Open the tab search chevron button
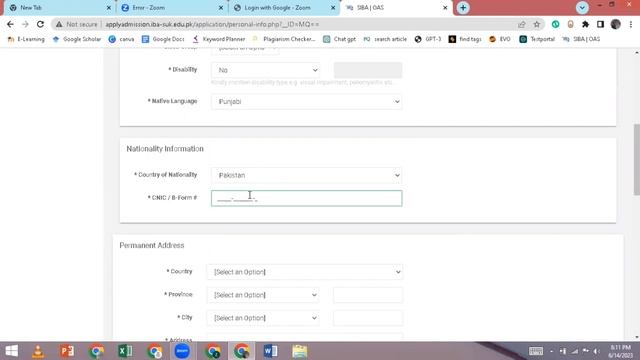 [582, 8]
